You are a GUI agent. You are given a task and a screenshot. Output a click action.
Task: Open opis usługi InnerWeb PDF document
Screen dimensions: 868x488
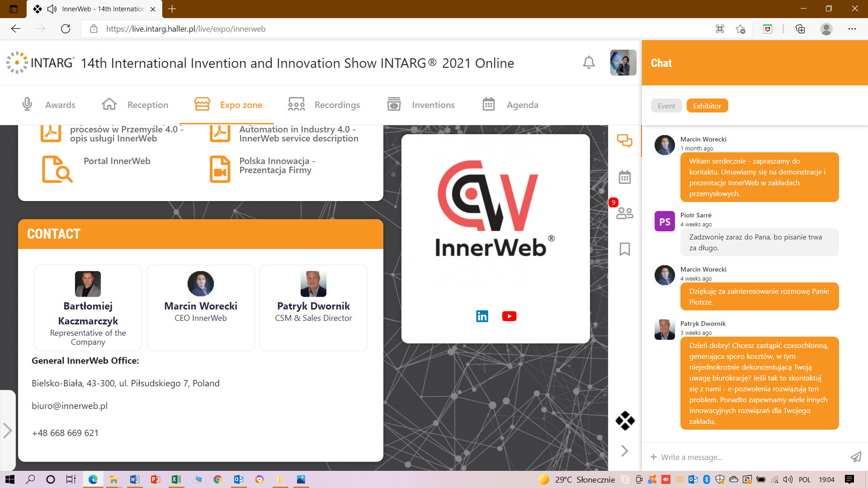127,134
